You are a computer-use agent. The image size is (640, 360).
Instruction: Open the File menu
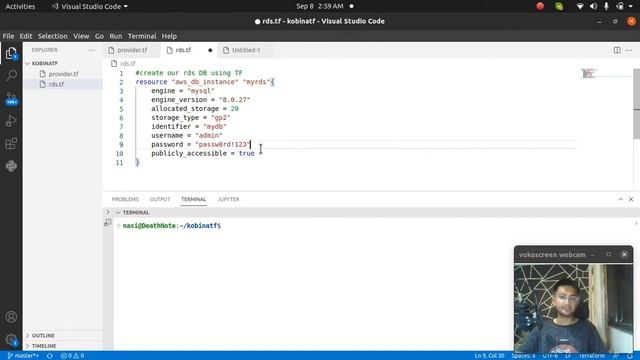(x=8, y=36)
